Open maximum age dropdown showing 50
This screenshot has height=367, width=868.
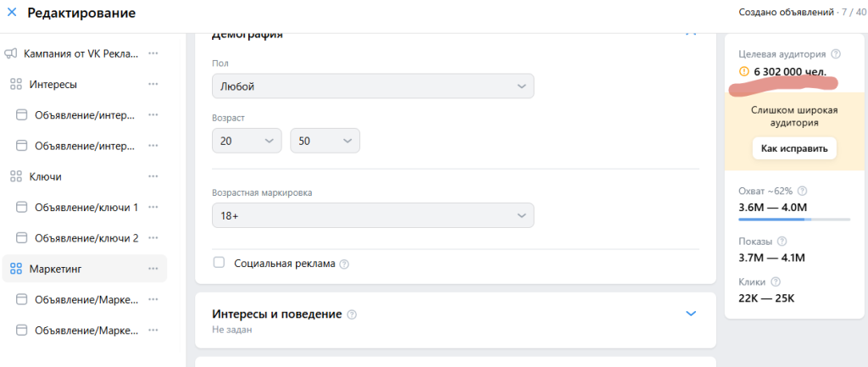325,141
